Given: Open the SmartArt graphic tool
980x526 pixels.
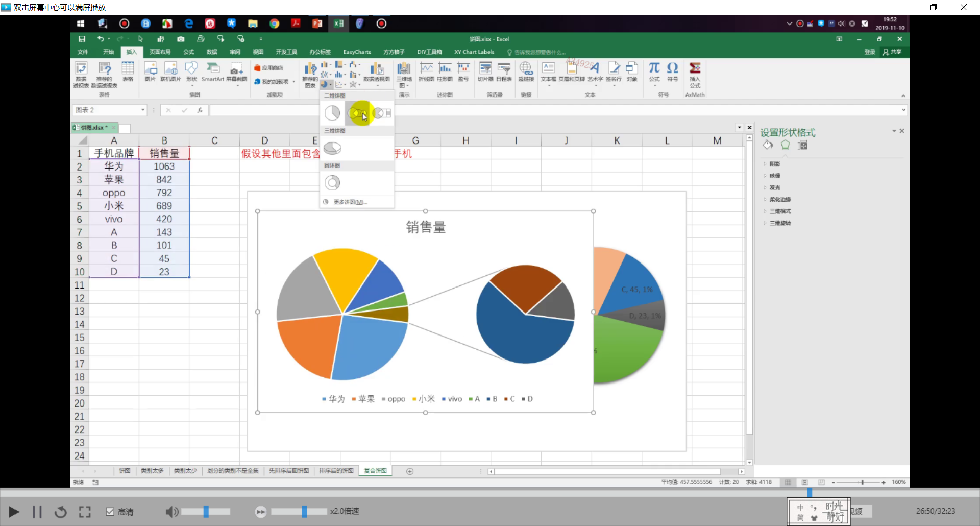Looking at the screenshot, I should coord(213,71).
